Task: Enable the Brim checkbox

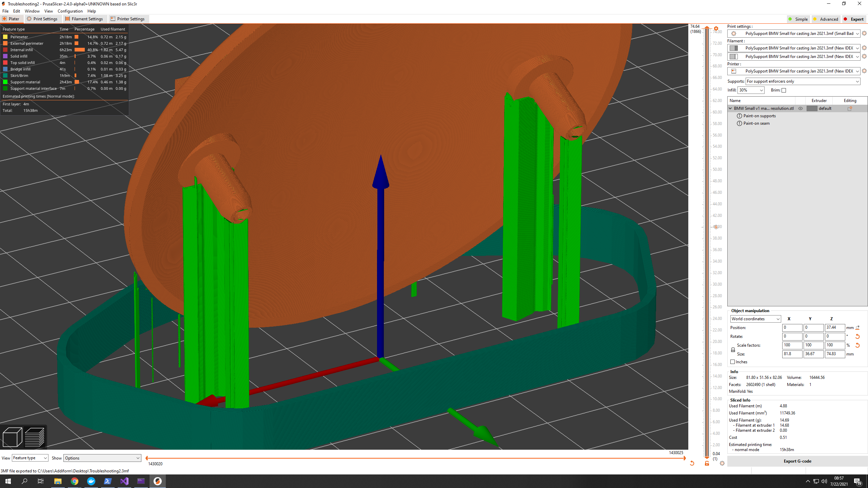Action: pos(784,90)
